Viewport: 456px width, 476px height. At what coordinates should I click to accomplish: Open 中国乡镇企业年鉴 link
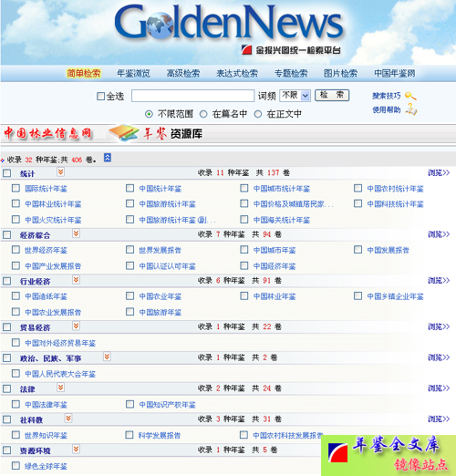[x=396, y=296]
